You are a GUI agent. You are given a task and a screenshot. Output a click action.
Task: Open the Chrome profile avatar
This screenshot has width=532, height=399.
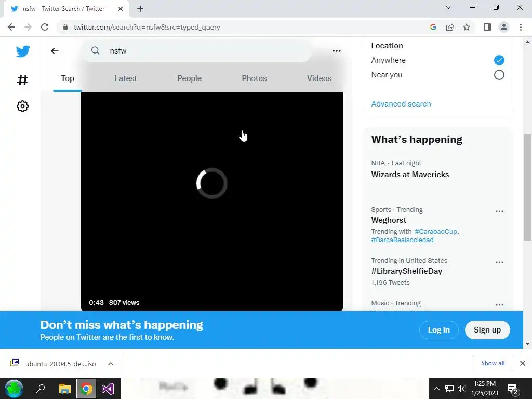coord(504,27)
